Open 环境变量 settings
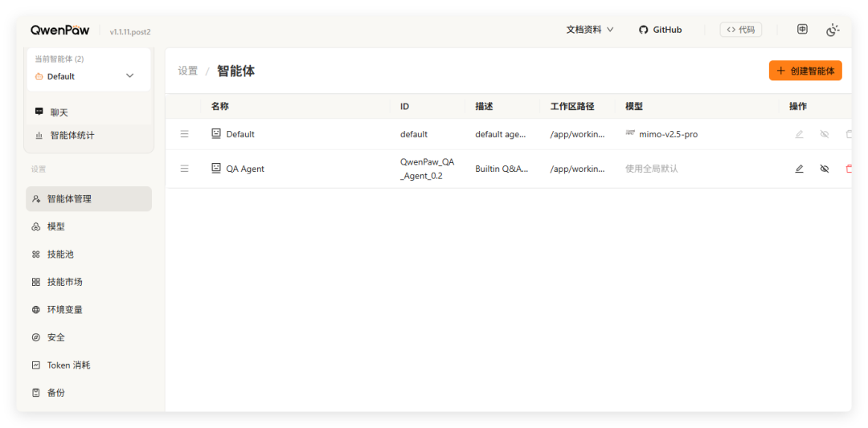868x428 pixels. pos(88,310)
